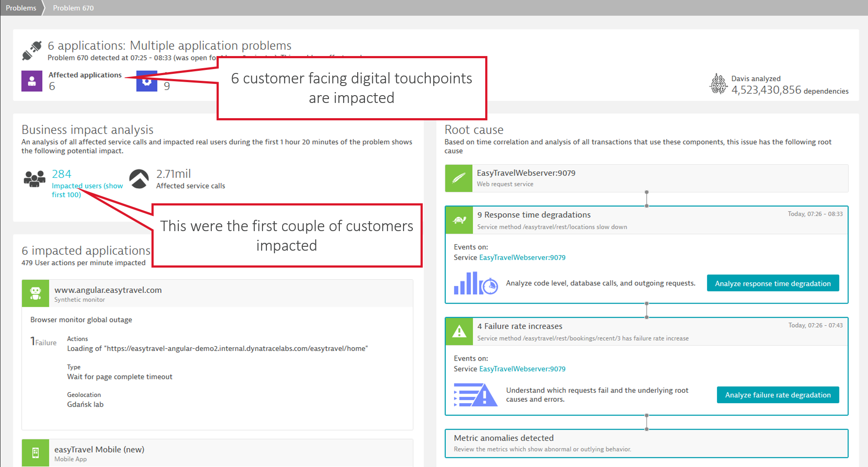Click the turtle response time degradation icon
This screenshot has width=868, height=467.
pos(459,220)
